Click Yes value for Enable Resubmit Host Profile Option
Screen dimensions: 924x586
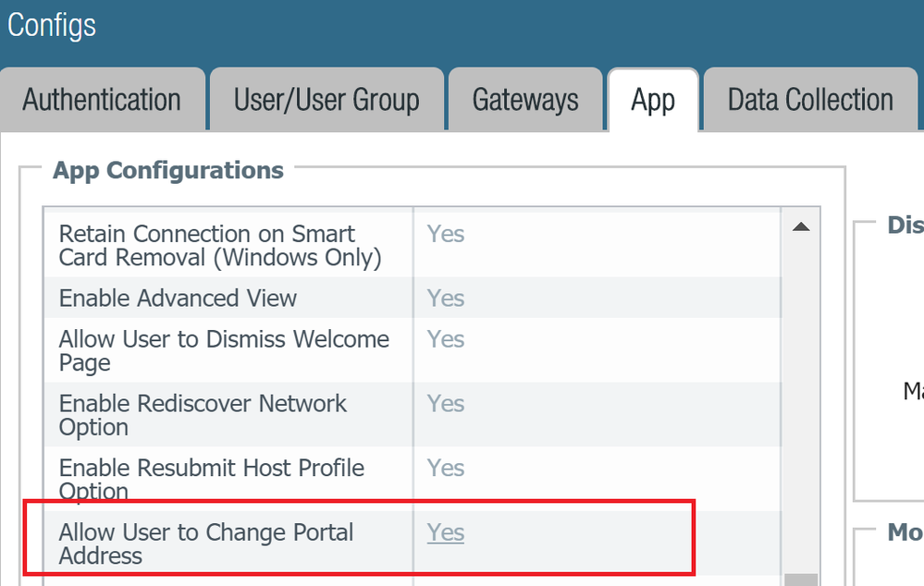point(446,469)
